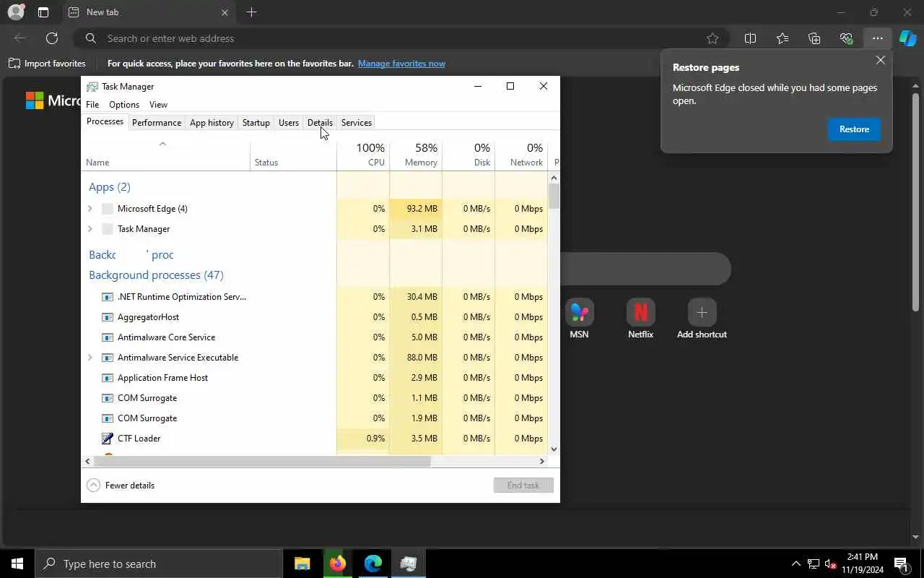Expand Antimalware Service Executable row

[90, 358]
